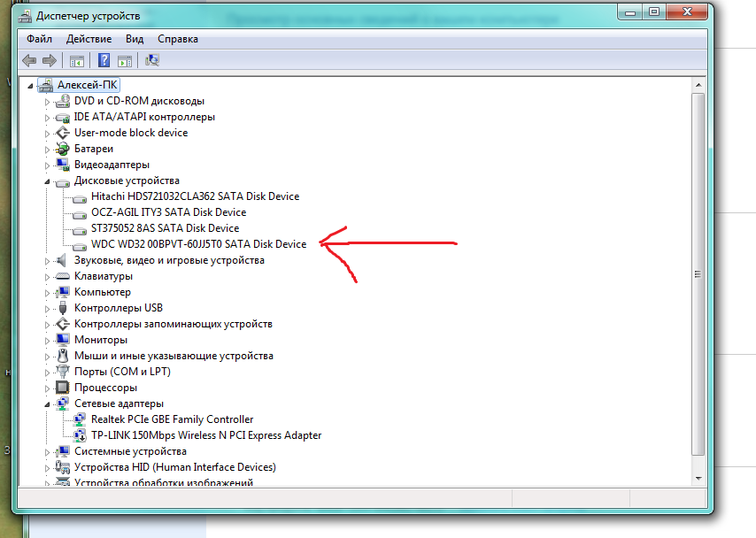Select the OCZ-AGILITY3 SATA Disk Device
The width and height of the screenshot is (756, 538).
(168, 212)
